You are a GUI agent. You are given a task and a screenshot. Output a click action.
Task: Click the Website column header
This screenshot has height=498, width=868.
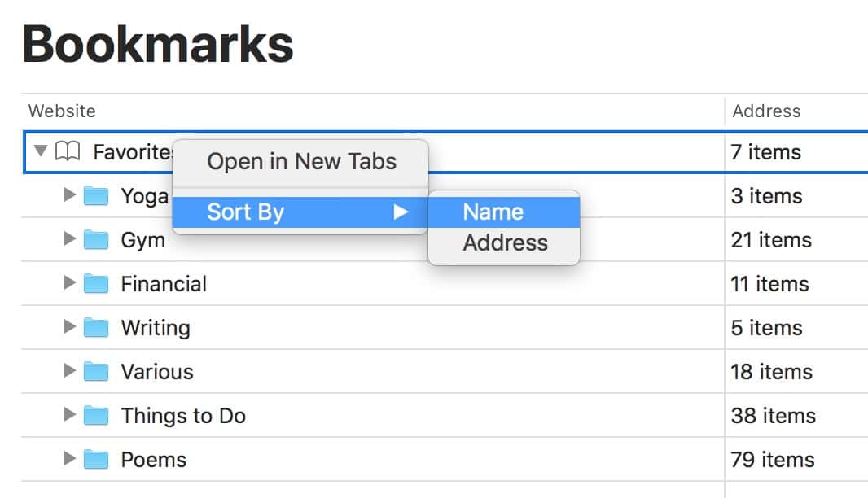pos(62,111)
